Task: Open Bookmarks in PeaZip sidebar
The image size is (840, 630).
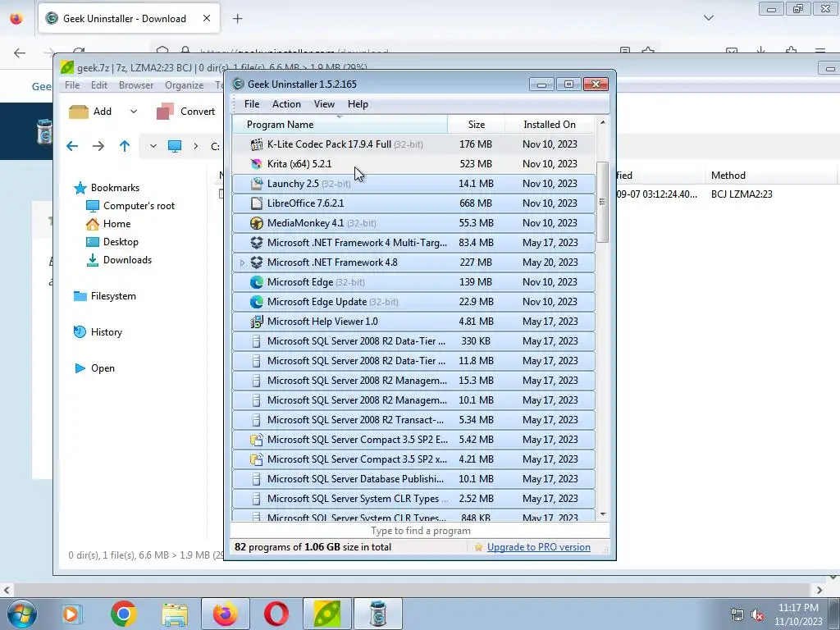Action: pos(115,188)
